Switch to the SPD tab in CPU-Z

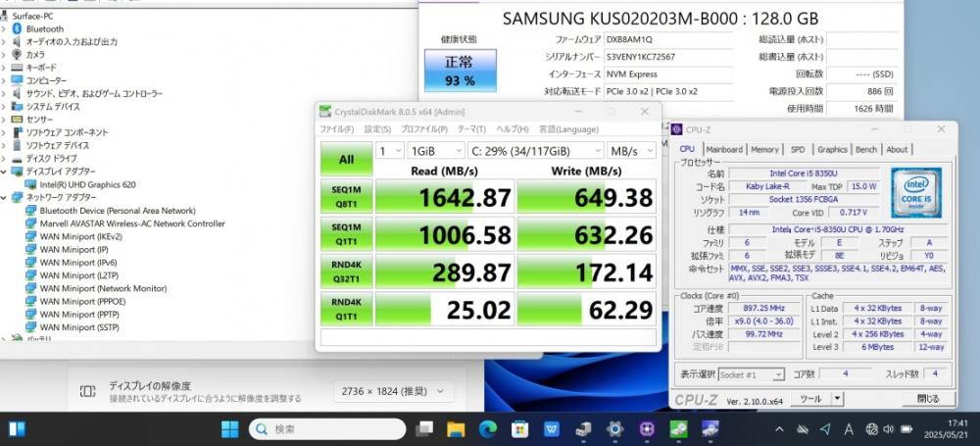(x=798, y=150)
